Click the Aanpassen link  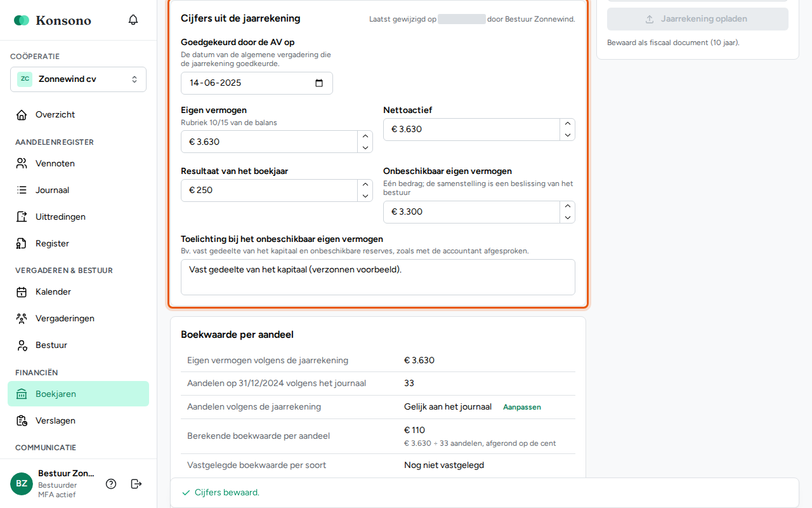click(x=522, y=407)
